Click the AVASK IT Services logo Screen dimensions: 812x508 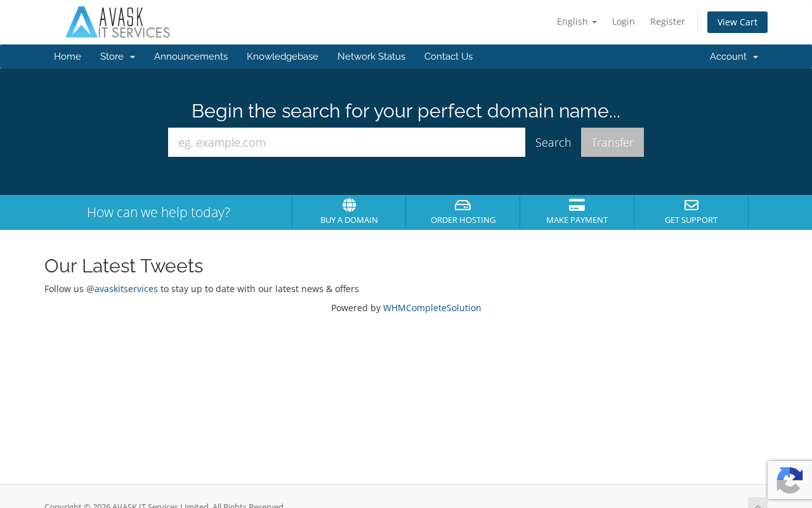pos(117,22)
